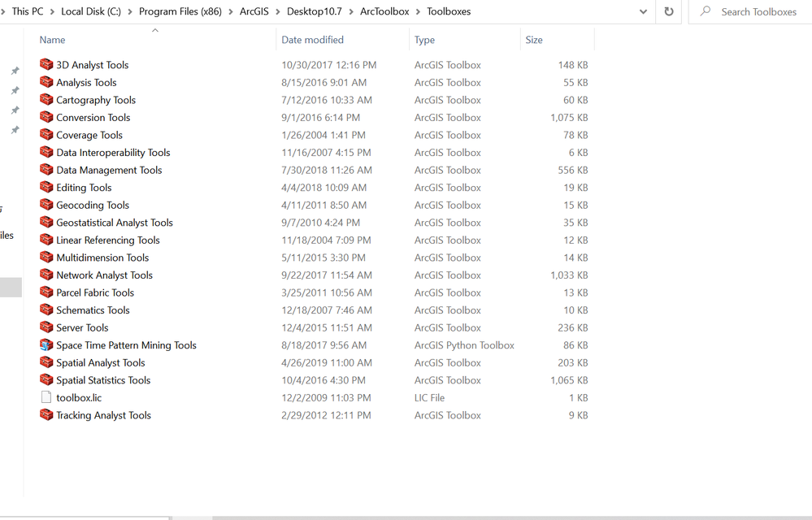Select Data Interoperability Tools toolbox icon

coord(46,152)
